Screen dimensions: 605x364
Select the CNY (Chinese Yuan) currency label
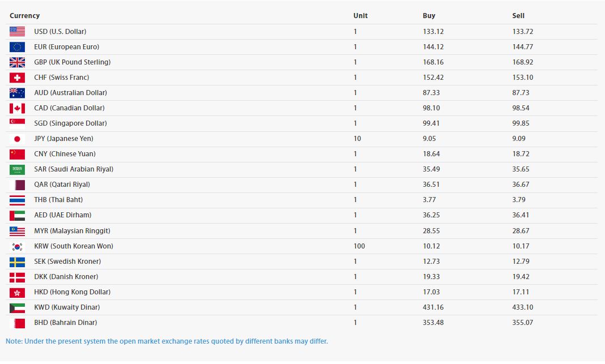[65, 154]
